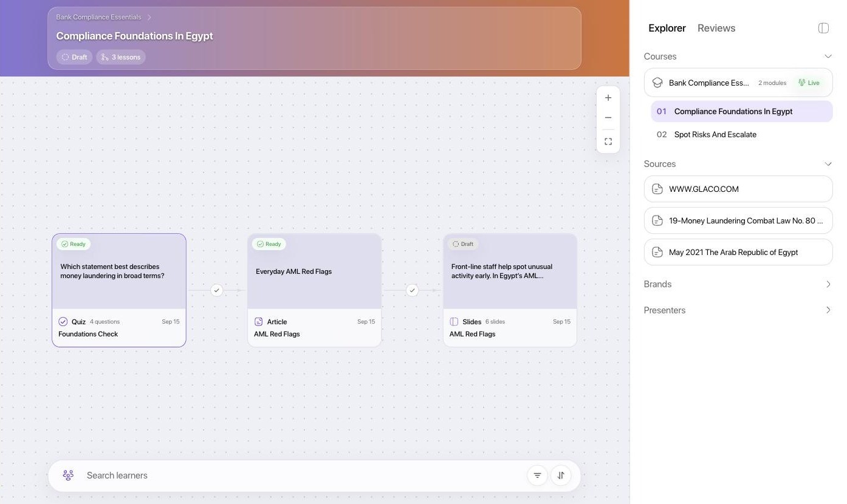Click the breadcrumb chevron after Bank Compliance Essentials
The width and height of the screenshot is (847, 504).
[x=149, y=17]
